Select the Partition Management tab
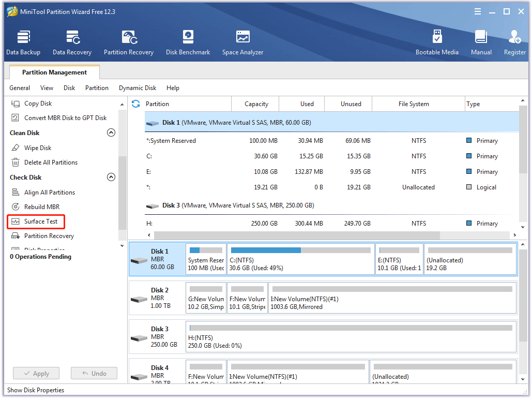This screenshot has height=399, width=532. click(x=54, y=72)
